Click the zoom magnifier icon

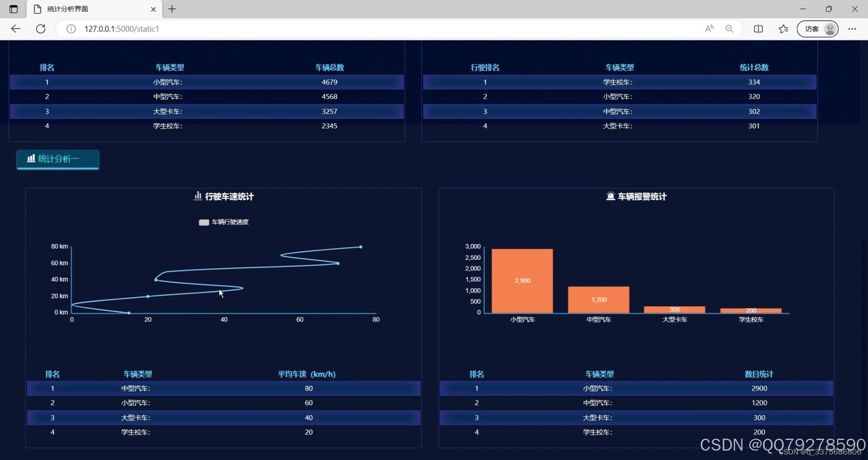pyautogui.click(x=729, y=29)
